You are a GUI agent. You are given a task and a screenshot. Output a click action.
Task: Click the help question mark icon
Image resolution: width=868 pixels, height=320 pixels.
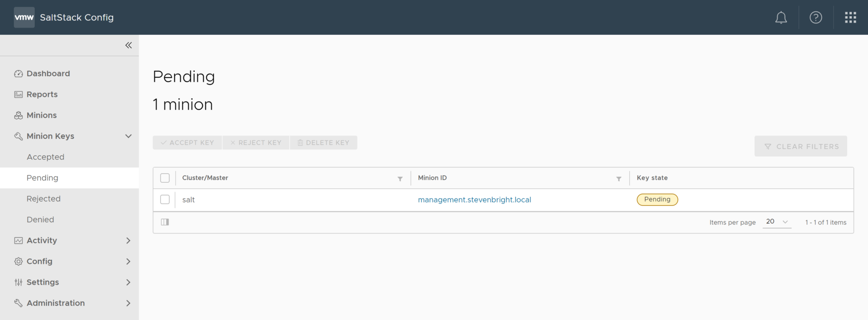(x=816, y=18)
